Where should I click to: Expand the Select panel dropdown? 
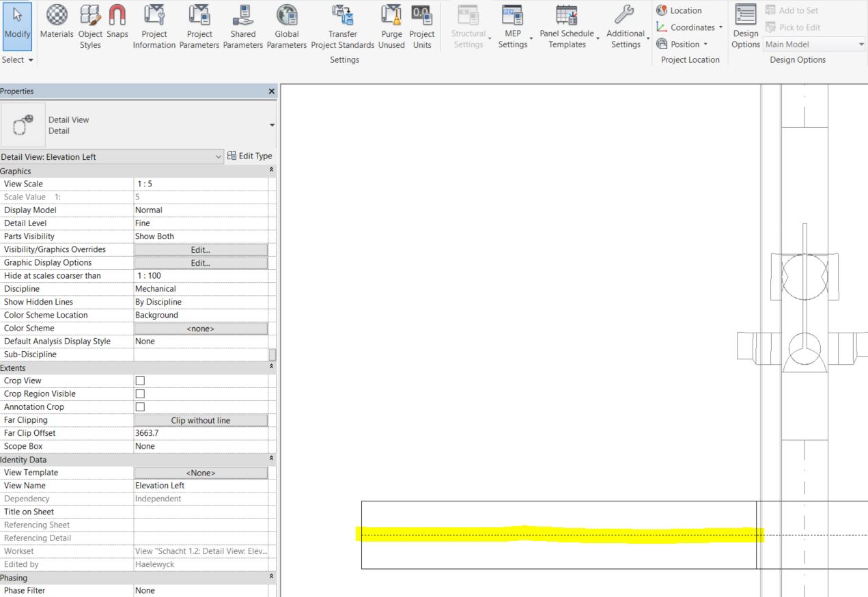pos(18,59)
